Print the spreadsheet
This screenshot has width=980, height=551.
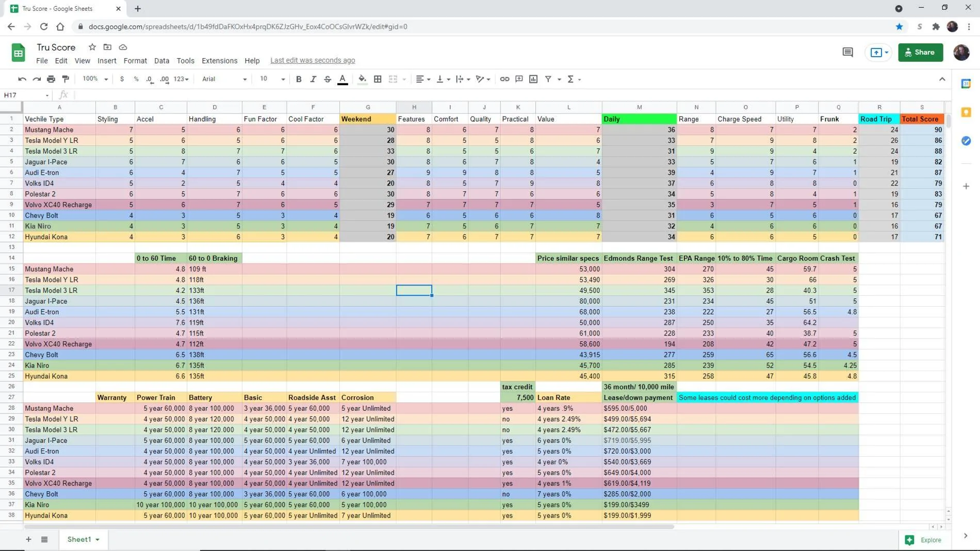click(51, 79)
